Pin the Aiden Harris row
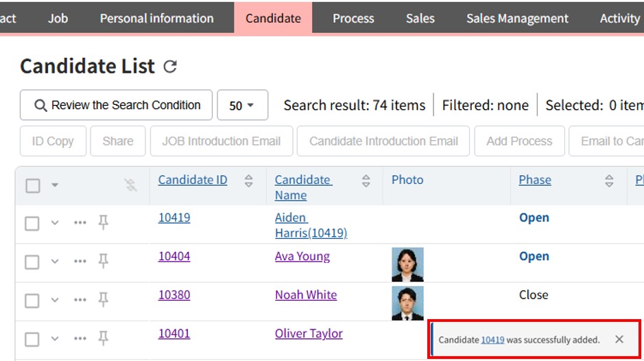Screen dimensions: 644x361 104,222
